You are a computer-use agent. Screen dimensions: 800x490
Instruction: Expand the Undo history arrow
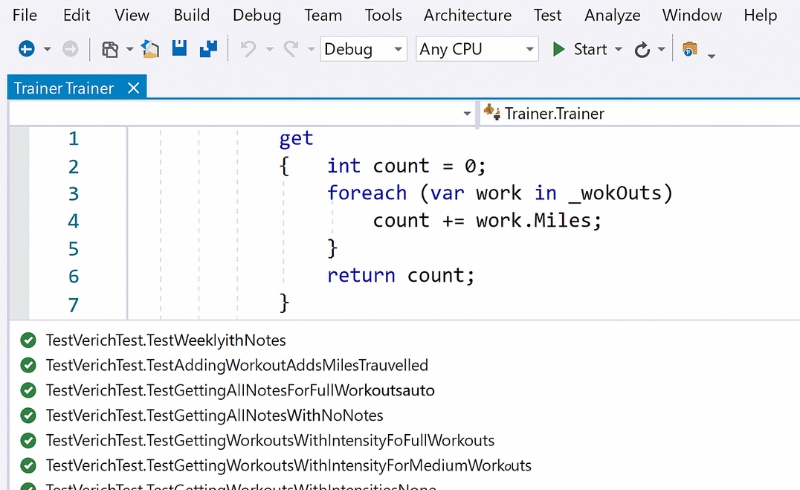click(x=269, y=50)
